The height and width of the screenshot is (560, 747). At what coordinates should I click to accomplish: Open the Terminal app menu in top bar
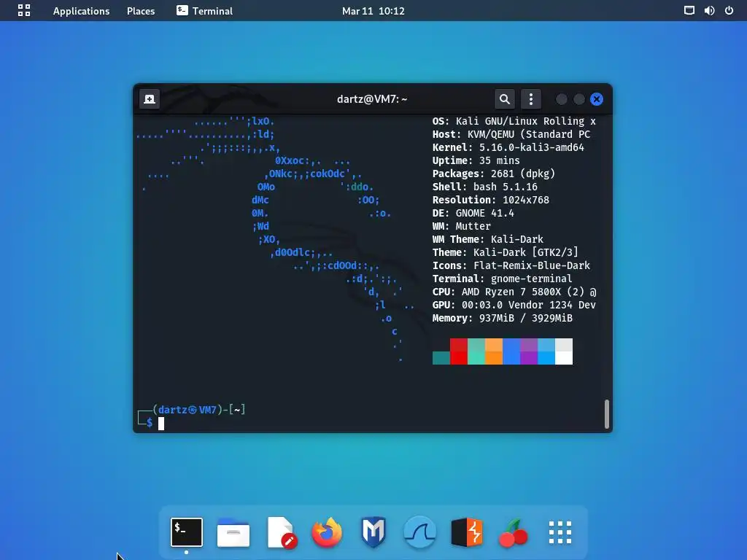(x=204, y=11)
